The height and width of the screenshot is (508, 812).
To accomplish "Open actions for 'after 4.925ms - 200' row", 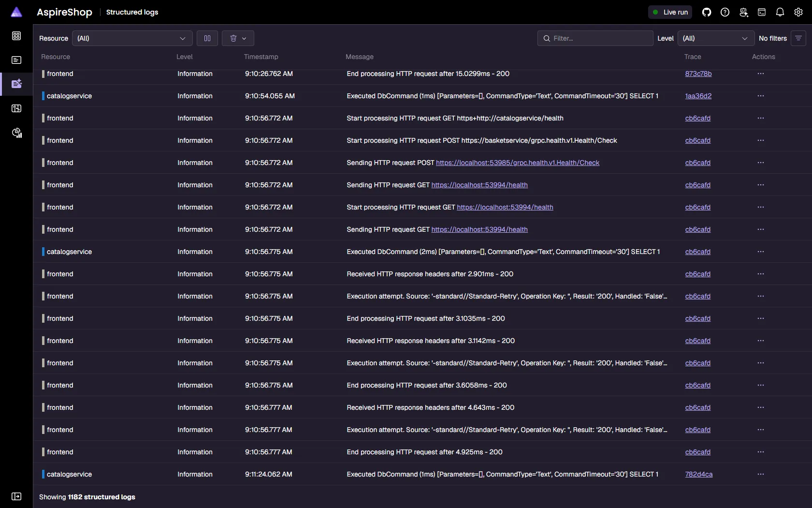I will click(761, 452).
